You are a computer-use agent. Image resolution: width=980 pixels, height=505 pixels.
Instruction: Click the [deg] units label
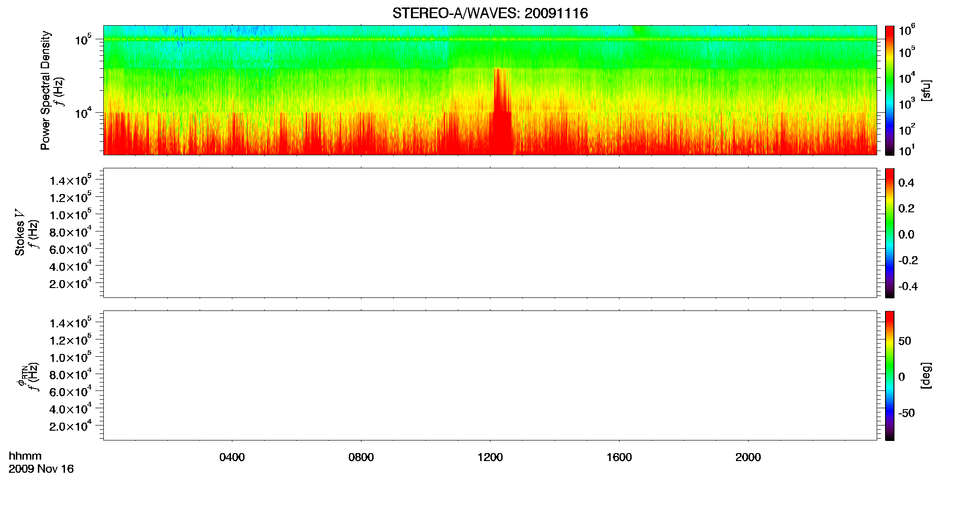926,375
